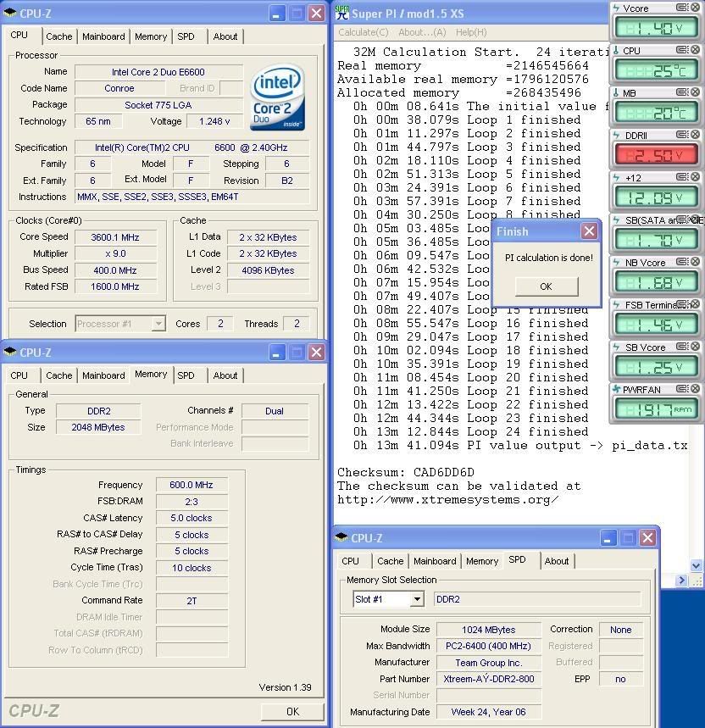Image resolution: width=705 pixels, height=728 pixels.
Task: Open settings icon on FSB Termination gadget
Action: (x=682, y=304)
